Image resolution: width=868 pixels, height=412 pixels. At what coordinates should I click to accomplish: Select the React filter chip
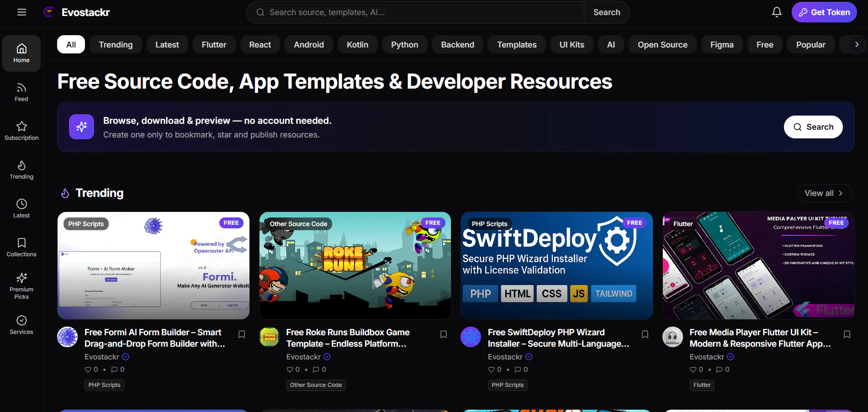[x=260, y=44]
